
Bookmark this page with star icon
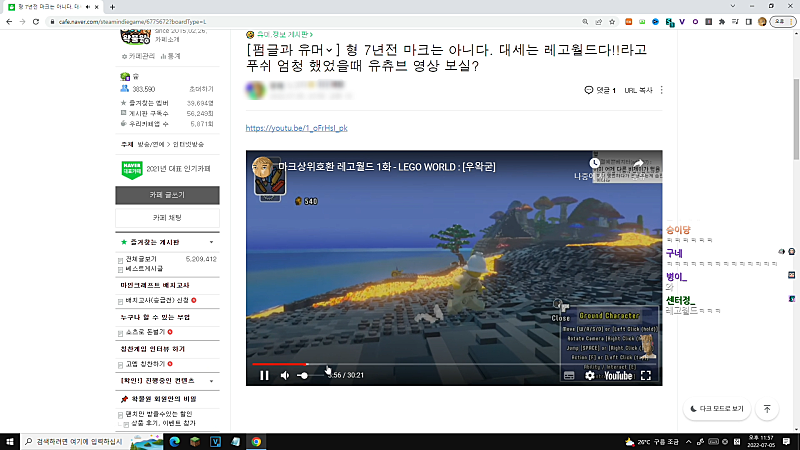[x=612, y=22]
